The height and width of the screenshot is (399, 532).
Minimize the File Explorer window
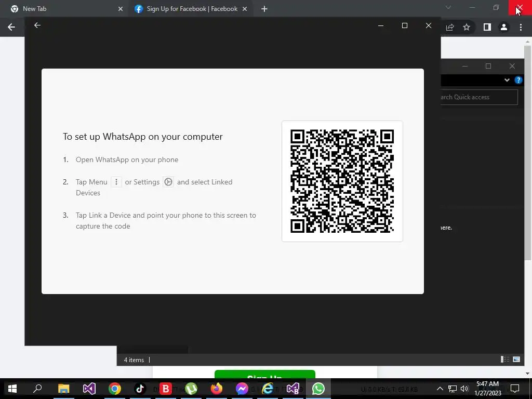point(465,66)
